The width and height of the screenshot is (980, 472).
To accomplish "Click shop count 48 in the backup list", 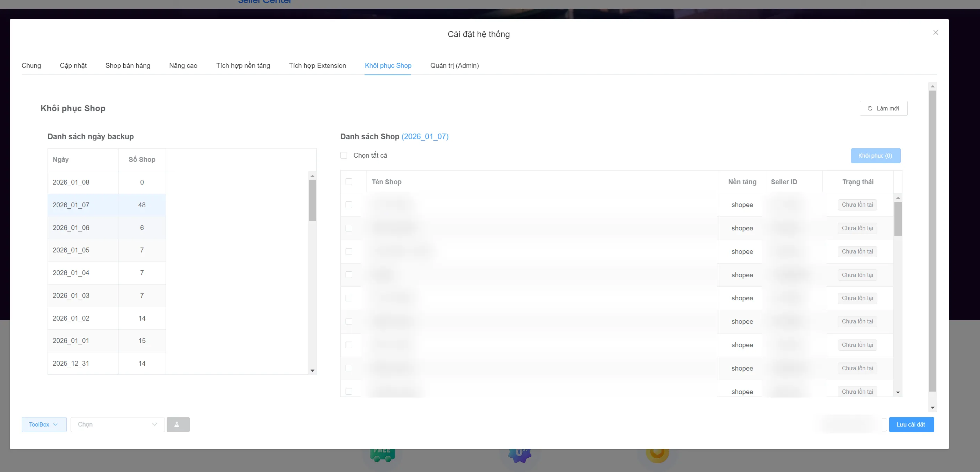I will pos(142,205).
